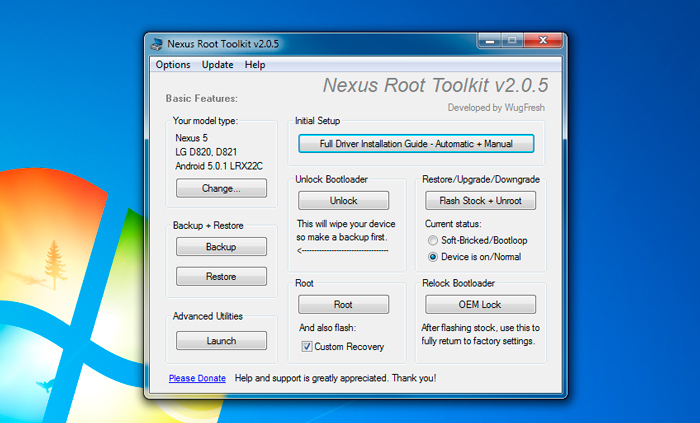This screenshot has height=423, width=700.
Task: Minimize the Nexus Root Toolkit window
Action: point(490,41)
